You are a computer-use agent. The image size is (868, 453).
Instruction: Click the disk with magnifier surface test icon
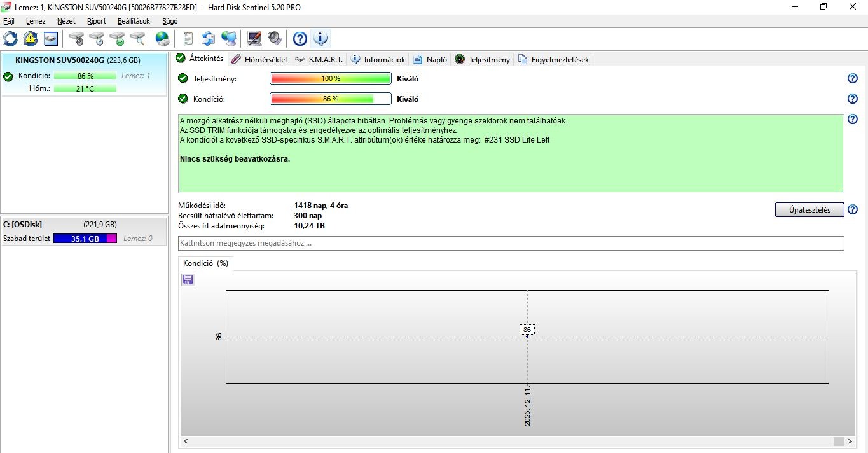[x=137, y=39]
